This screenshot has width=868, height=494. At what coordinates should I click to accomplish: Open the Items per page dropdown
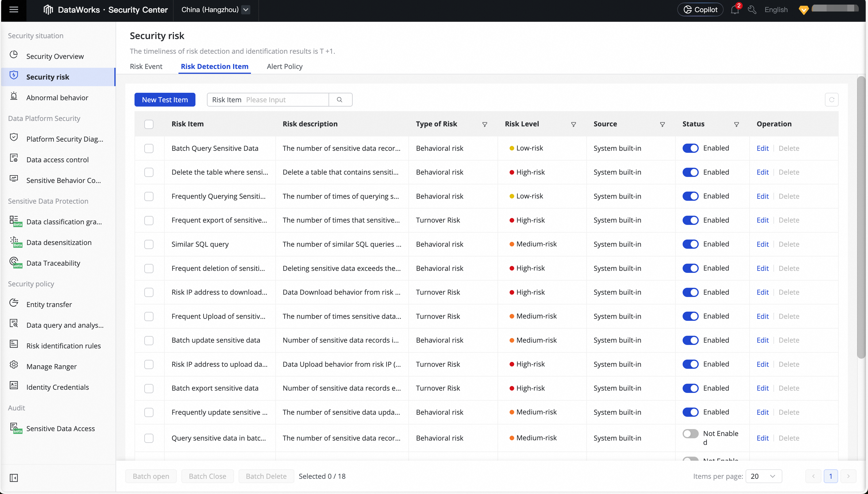[764, 476]
